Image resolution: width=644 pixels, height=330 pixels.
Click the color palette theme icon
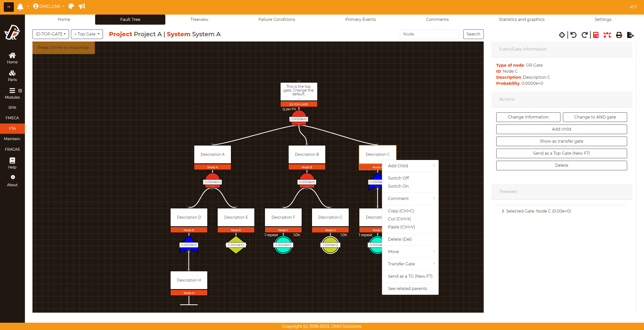[71, 6]
